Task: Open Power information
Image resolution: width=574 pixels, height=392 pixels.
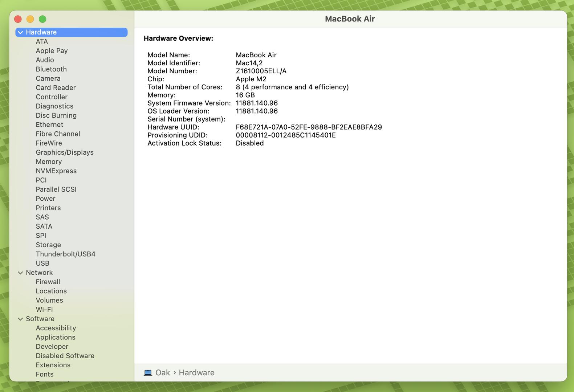Action: [45, 199]
